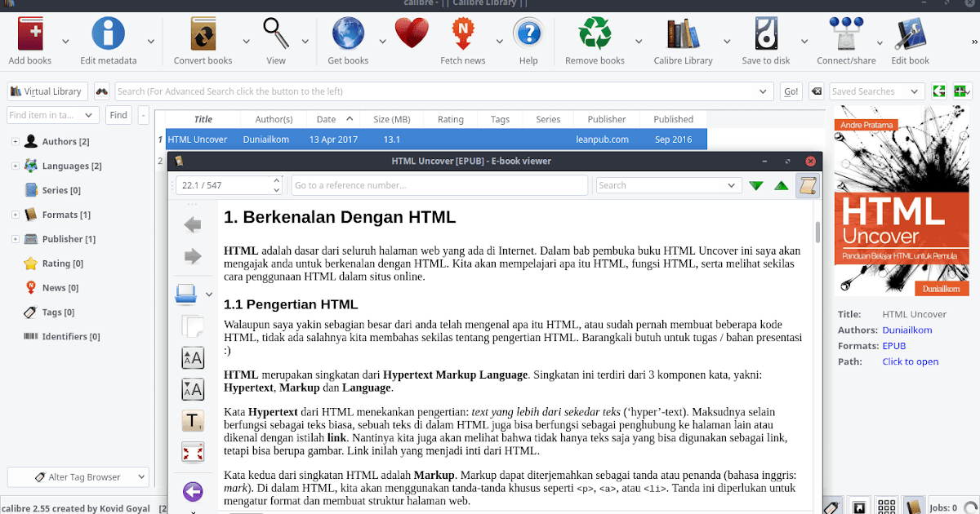This screenshot has height=514, width=980.
Task: Select the HTML Uncover book row
Action: point(436,140)
